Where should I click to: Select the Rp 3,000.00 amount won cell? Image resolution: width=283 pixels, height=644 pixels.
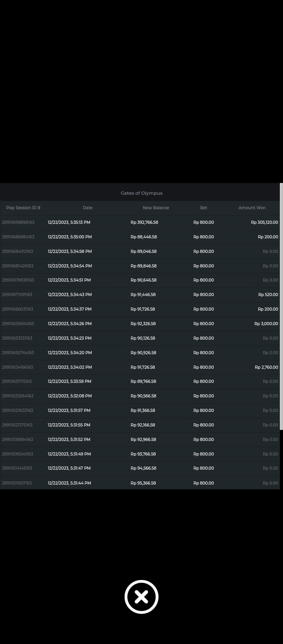point(266,324)
